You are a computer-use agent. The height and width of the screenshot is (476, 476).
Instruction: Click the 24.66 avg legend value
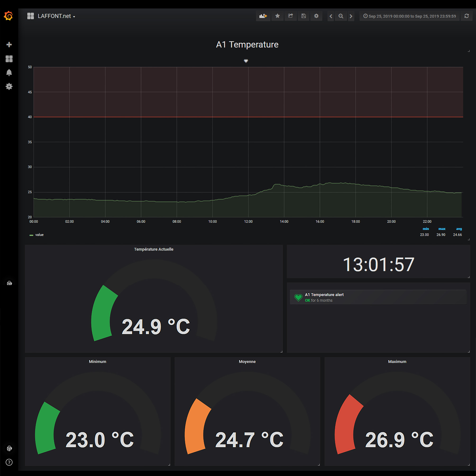coord(457,235)
